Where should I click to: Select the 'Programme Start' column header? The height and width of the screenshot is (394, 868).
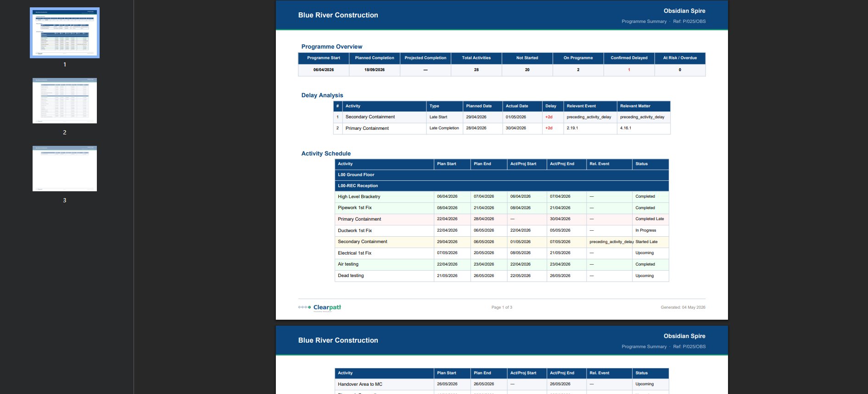324,58
